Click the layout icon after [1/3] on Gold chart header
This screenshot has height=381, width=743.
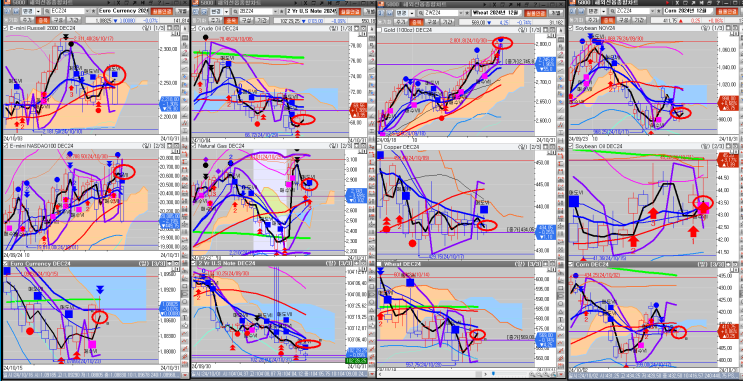pos(545,29)
